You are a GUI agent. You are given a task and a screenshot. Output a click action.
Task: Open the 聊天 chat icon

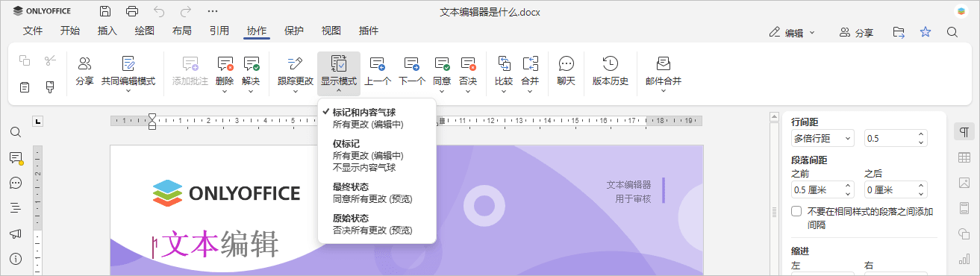(x=567, y=72)
